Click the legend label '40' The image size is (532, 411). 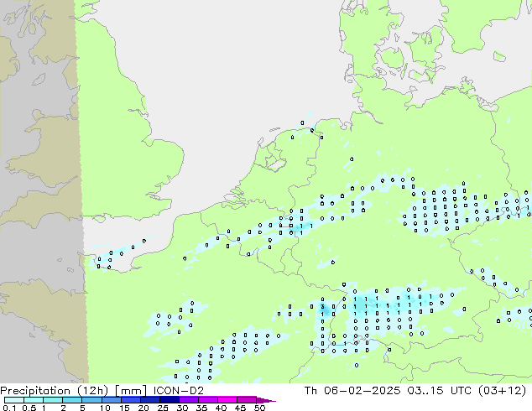click(x=221, y=408)
